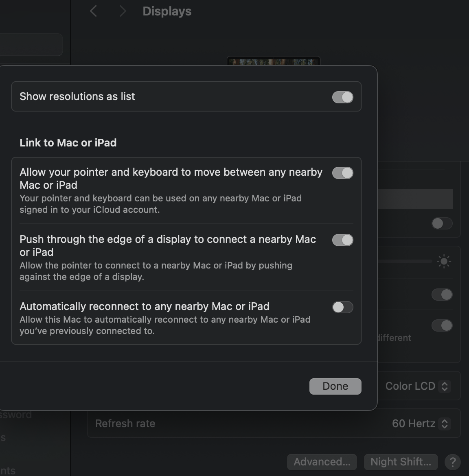Adjust the brightness slider
The height and width of the screenshot is (476, 469).
(407, 262)
